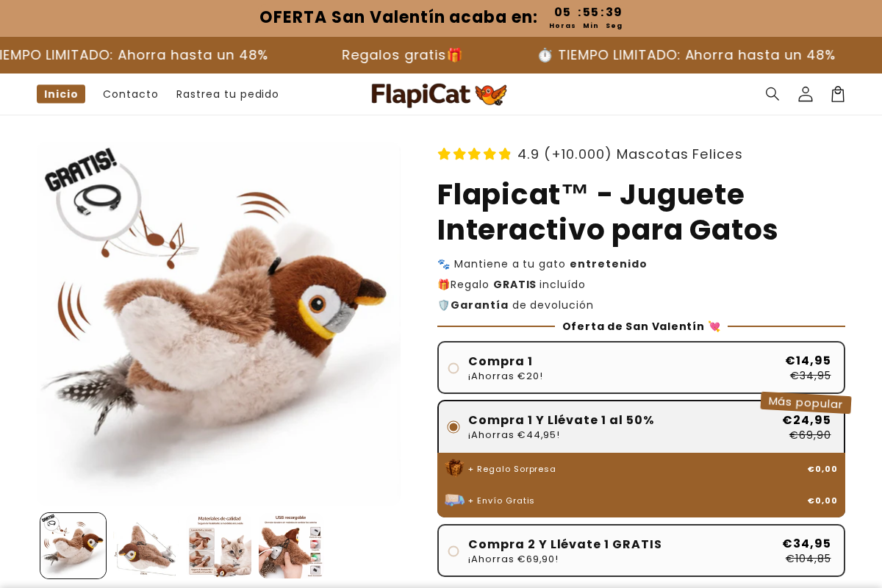Choose Compra 2 Y Llévate 1 GRATIS

(453, 551)
